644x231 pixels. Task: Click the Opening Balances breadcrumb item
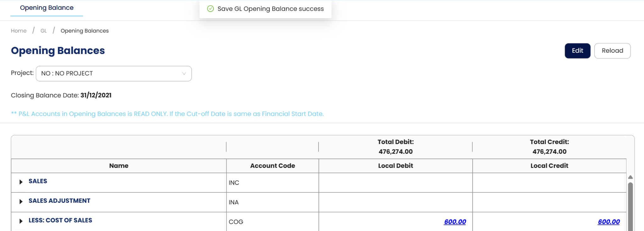point(85,31)
